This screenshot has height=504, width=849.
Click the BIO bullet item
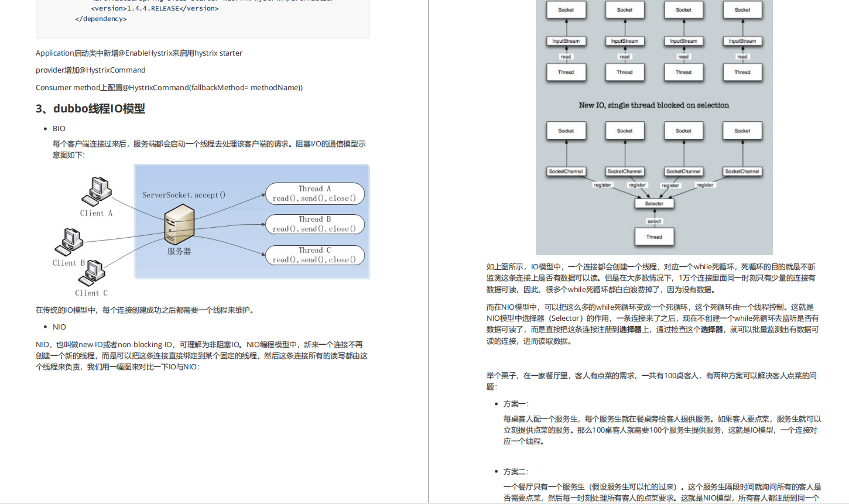(x=59, y=129)
